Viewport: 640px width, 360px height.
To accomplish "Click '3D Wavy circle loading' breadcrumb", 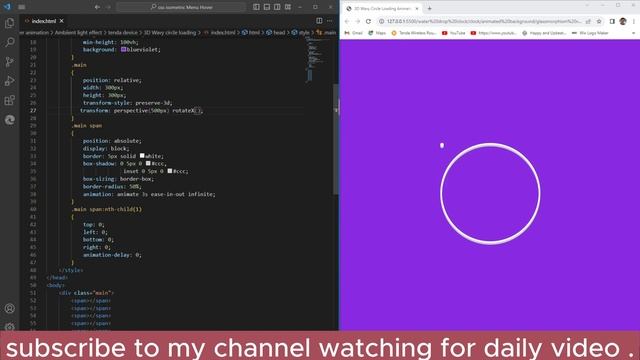I will 170,33.
